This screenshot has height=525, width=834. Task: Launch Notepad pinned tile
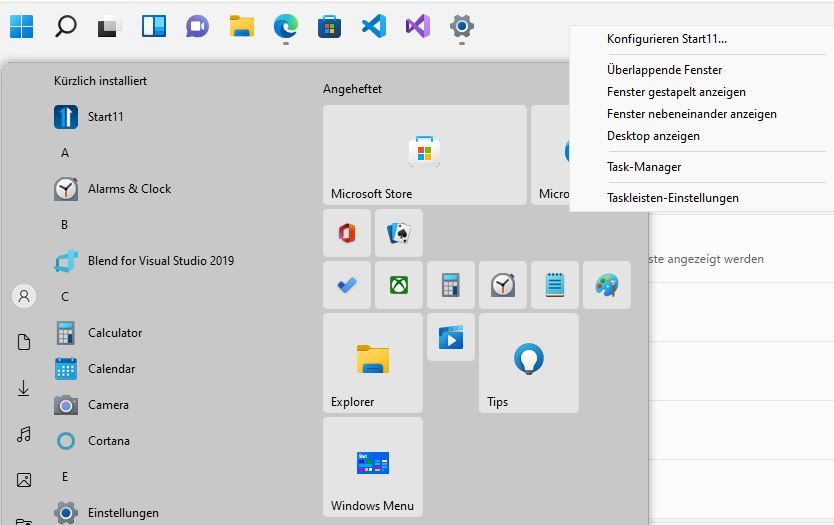click(555, 285)
